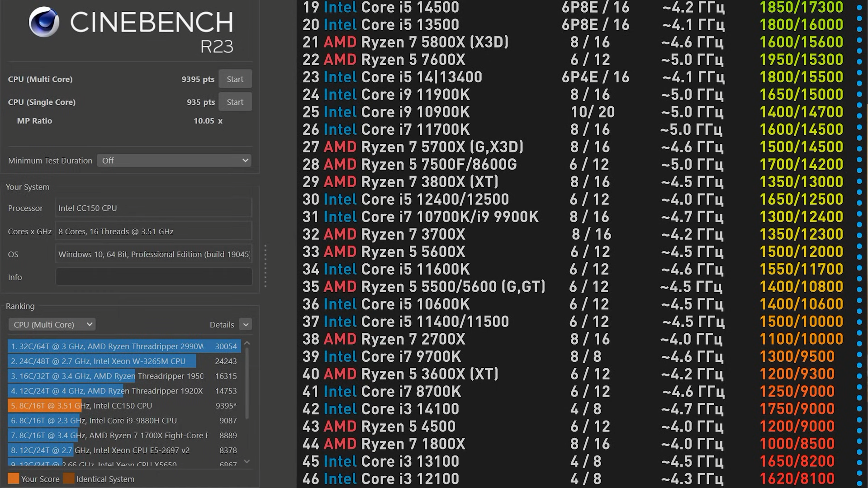Select the Threadripper 1920X ranking row
The height and width of the screenshot is (488, 868).
(x=124, y=391)
